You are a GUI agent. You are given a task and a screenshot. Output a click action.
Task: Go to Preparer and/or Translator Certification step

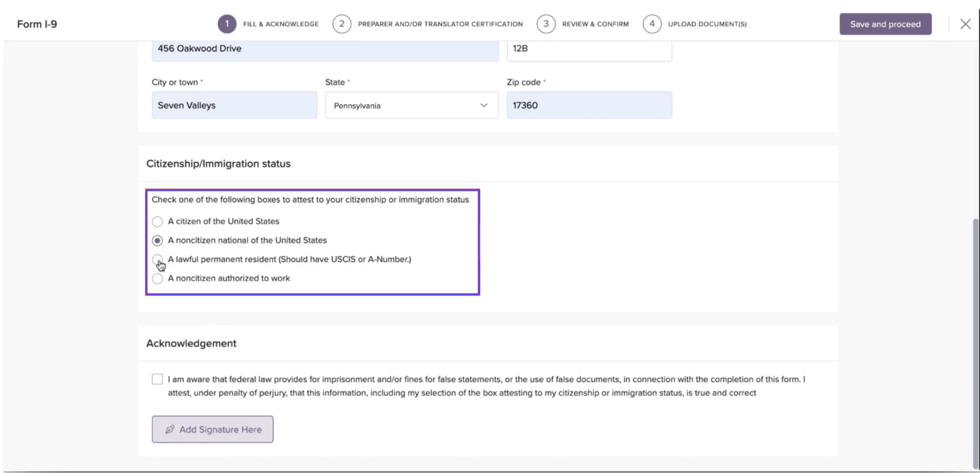pos(439,24)
